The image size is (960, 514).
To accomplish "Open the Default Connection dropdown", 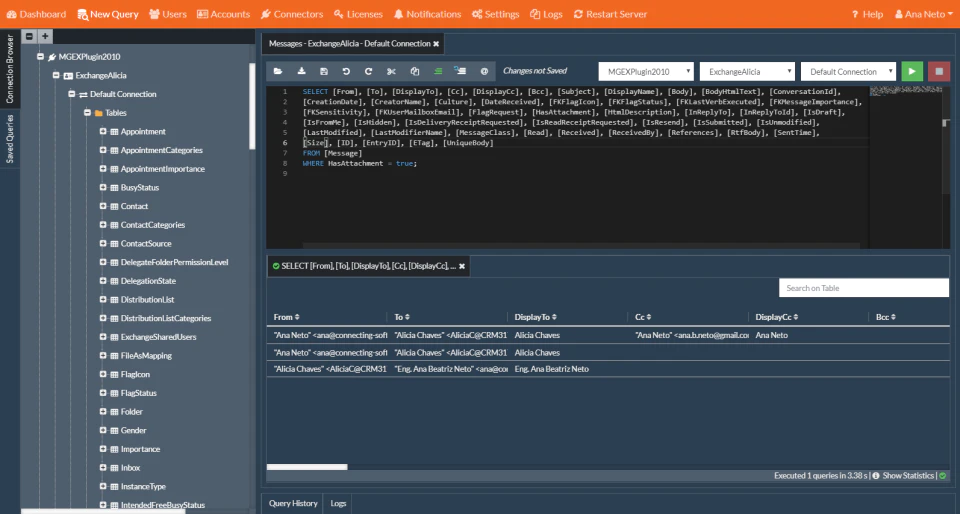I will coord(848,72).
